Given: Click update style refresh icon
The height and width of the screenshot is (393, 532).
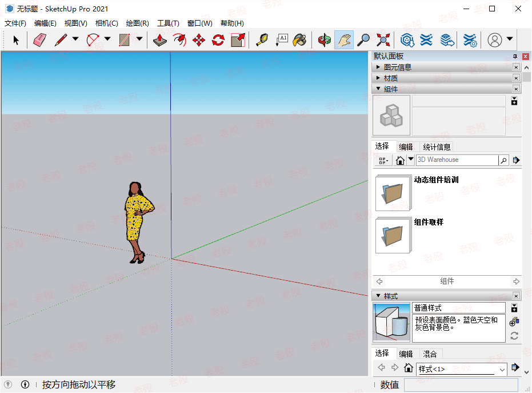Looking at the screenshot, I should click(x=514, y=336).
